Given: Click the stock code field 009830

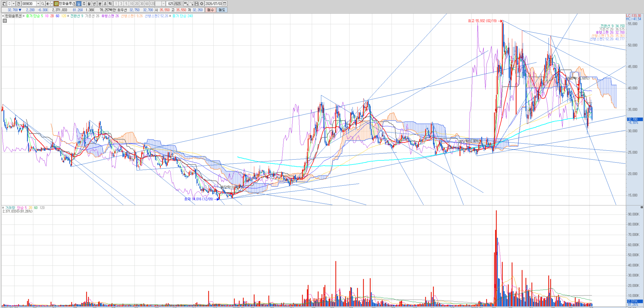Looking at the screenshot, I should click(x=29, y=3).
